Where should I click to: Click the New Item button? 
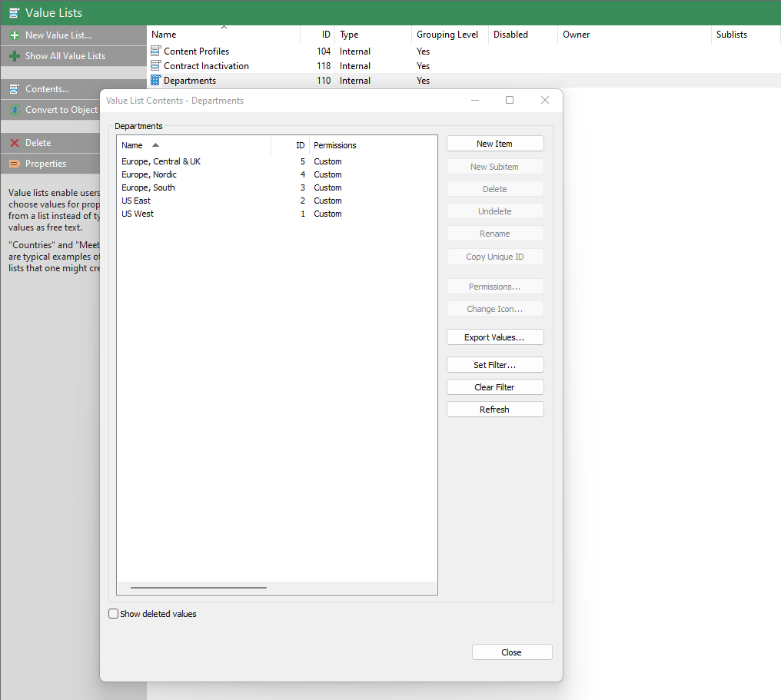coord(495,143)
